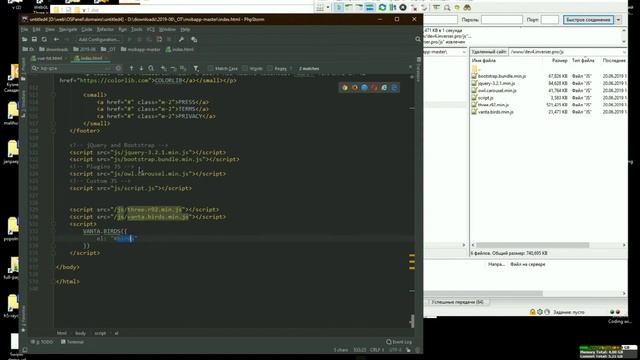Click the search filter funnel icon
Viewport: 640px width, 360px height.
[x=196, y=69]
